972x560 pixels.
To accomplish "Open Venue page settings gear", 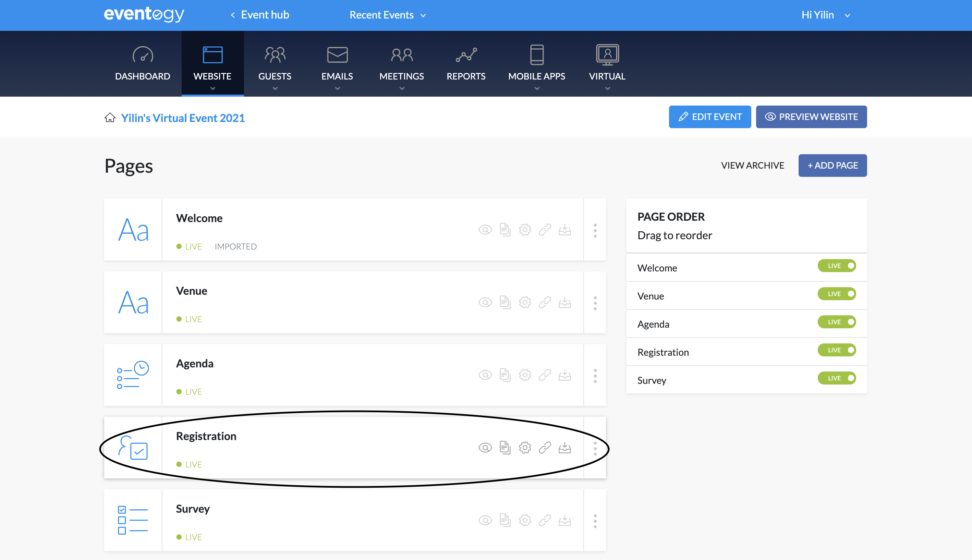I will tap(525, 303).
